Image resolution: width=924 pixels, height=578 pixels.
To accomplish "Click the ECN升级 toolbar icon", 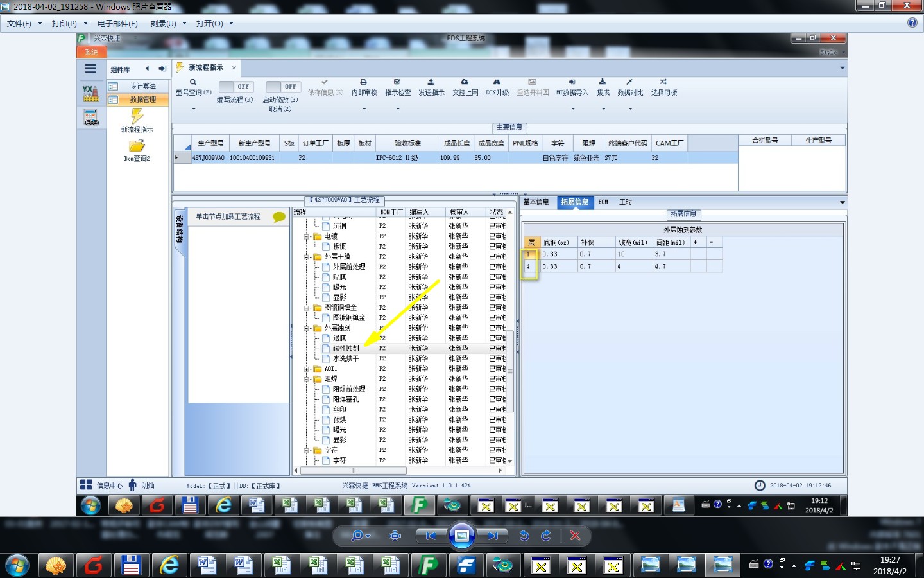I will [497, 82].
